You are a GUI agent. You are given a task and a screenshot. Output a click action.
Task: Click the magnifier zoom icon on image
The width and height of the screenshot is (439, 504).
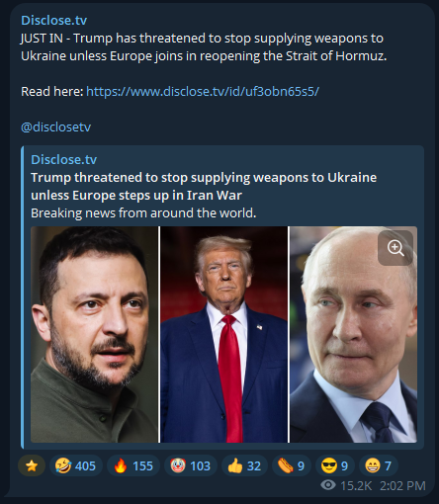click(395, 248)
